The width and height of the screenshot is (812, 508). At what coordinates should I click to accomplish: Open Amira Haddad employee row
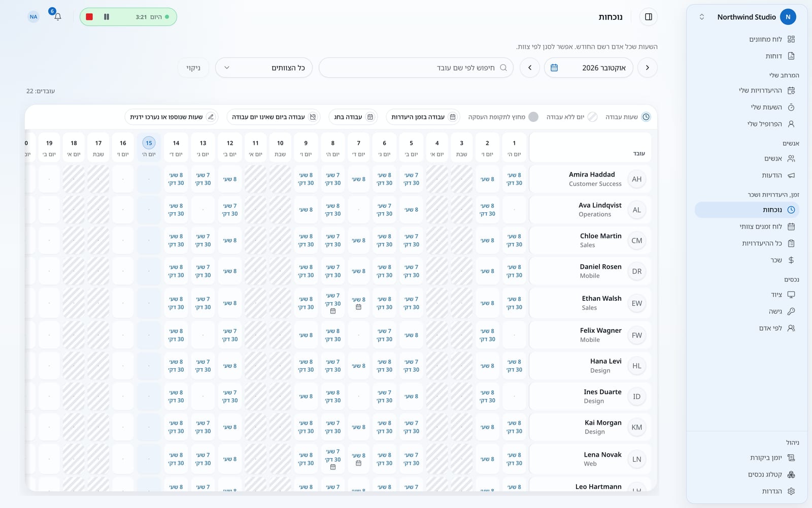[x=590, y=179]
